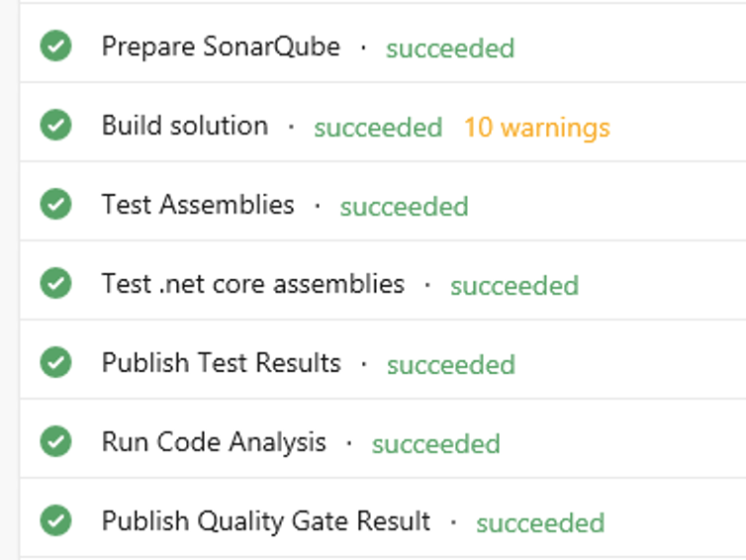
Task: Open the Prepare SonarQube step
Action: (x=221, y=47)
